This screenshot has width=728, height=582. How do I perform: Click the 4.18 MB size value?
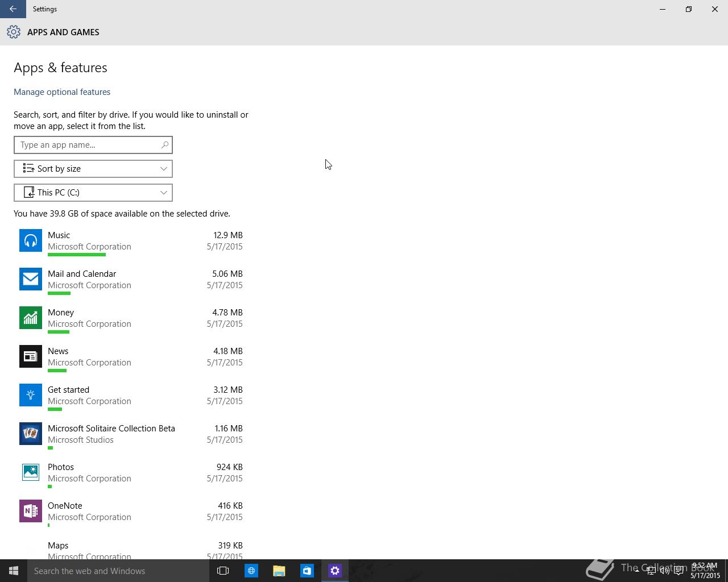pos(227,351)
